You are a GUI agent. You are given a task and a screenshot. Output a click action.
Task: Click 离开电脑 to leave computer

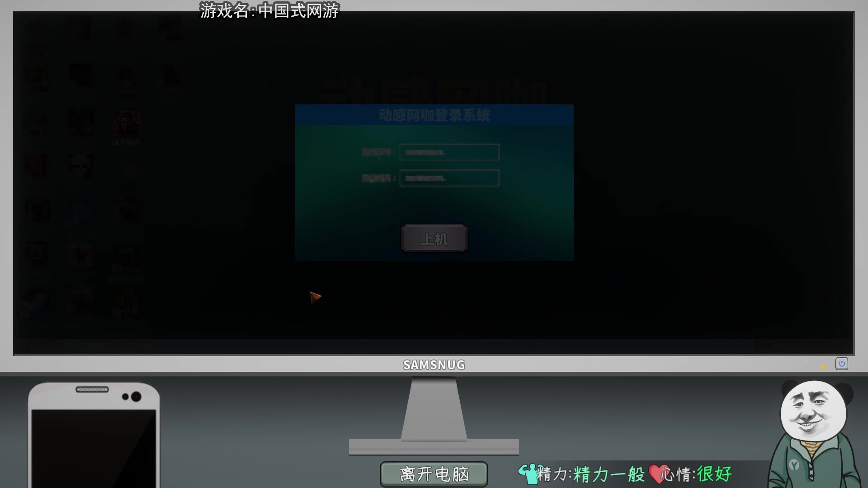(x=434, y=474)
